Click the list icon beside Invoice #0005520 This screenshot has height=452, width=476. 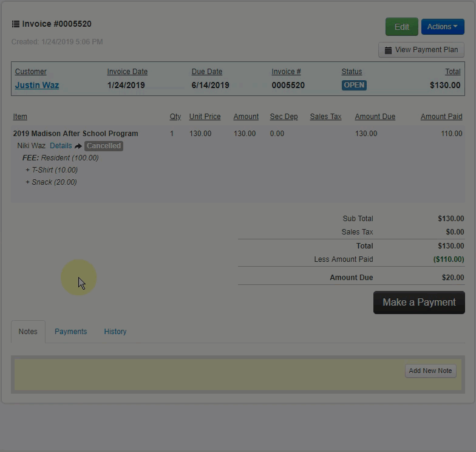(16, 24)
